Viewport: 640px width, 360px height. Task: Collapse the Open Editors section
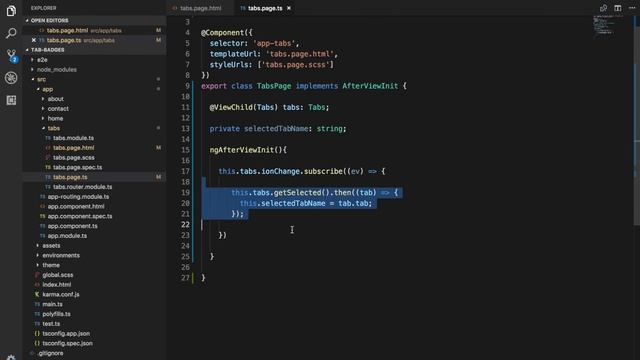49,20
